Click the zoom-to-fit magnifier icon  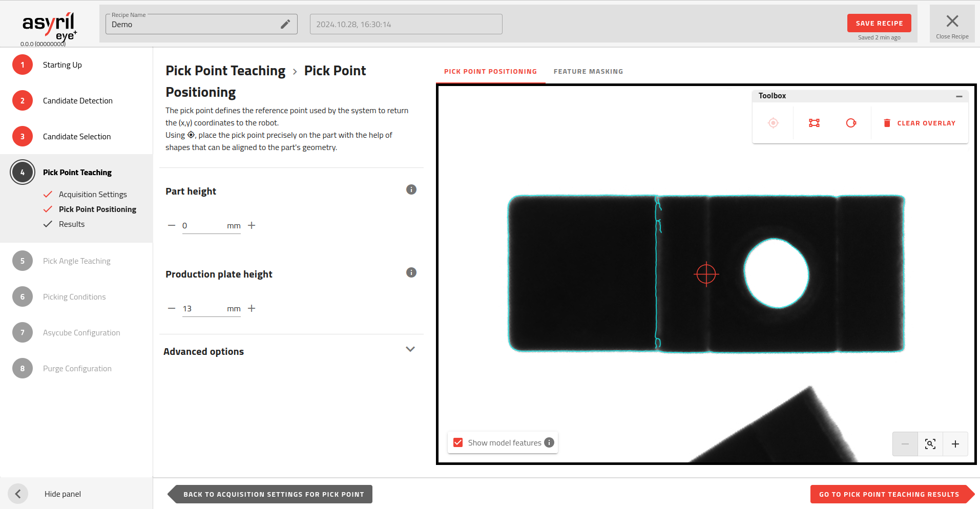(x=930, y=444)
